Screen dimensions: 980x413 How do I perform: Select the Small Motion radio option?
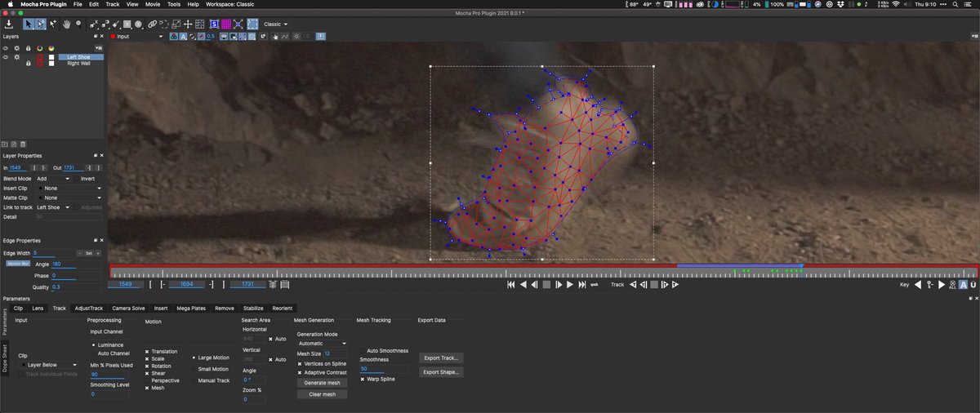coord(194,369)
